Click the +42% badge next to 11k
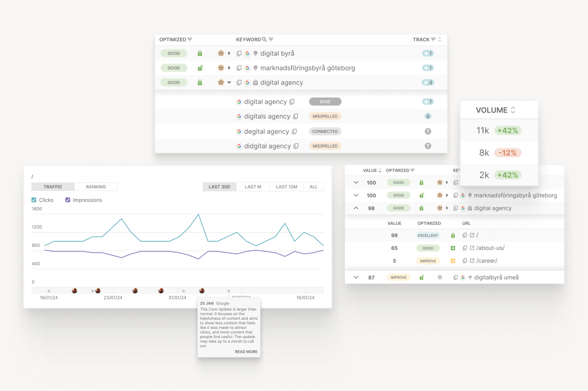This screenshot has height=391, width=588. point(508,131)
